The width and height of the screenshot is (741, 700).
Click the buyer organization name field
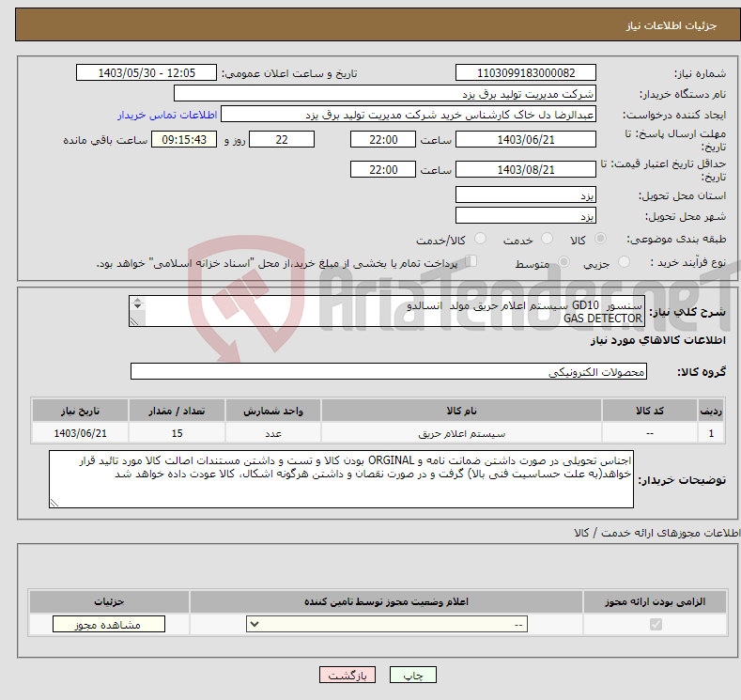click(385, 94)
